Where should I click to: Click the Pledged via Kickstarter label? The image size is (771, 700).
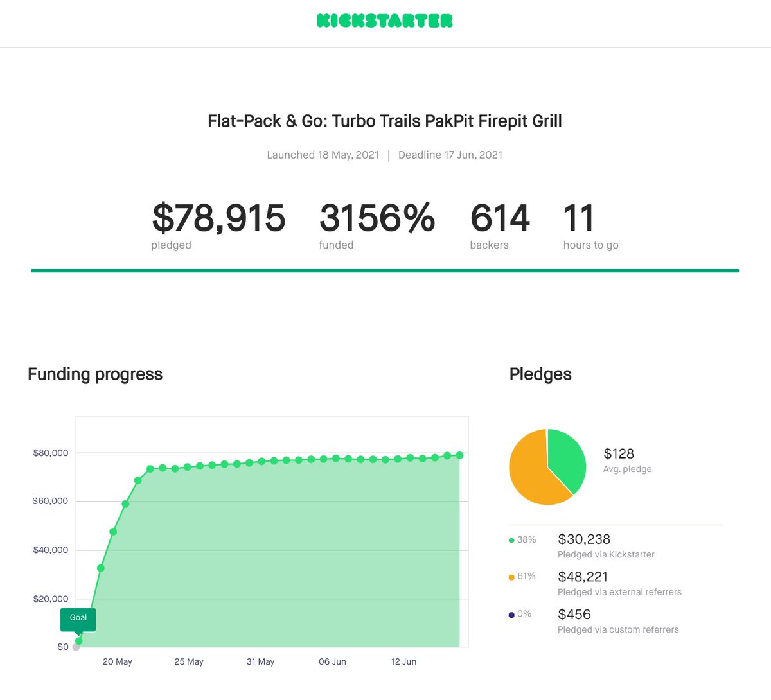606,555
